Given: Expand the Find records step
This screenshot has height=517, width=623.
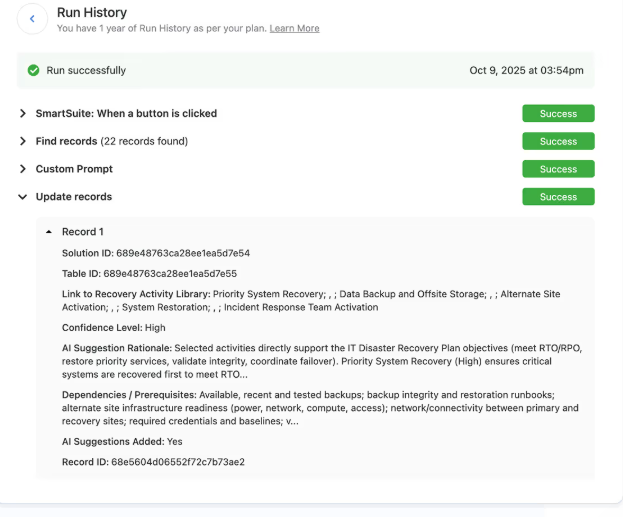Looking at the screenshot, I should (x=23, y=141).
